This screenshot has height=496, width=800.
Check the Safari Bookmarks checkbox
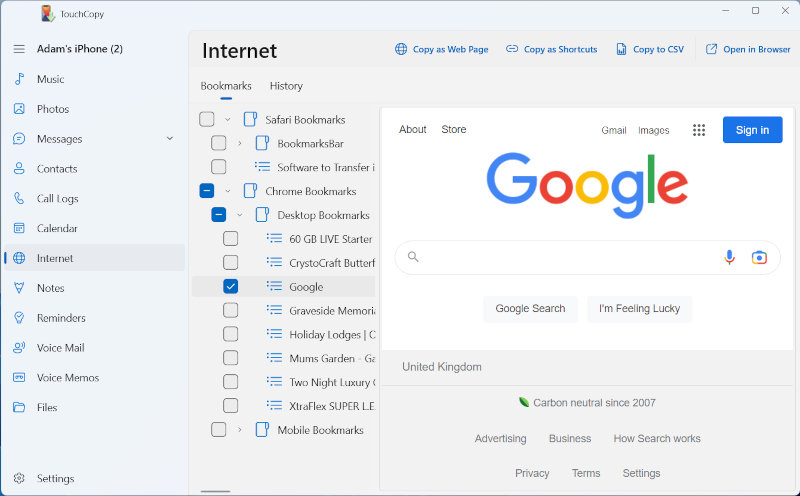[206, 119]
